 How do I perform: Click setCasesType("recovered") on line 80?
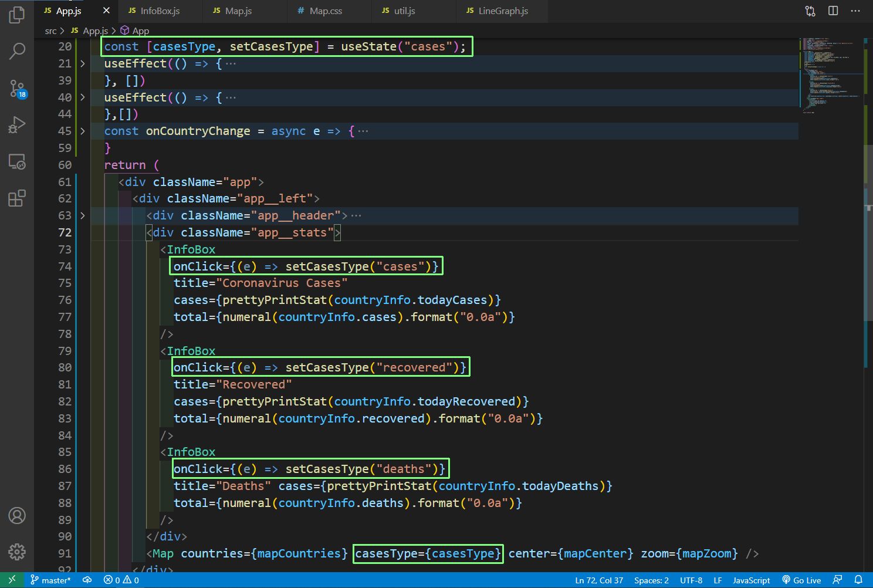[372, 367]
